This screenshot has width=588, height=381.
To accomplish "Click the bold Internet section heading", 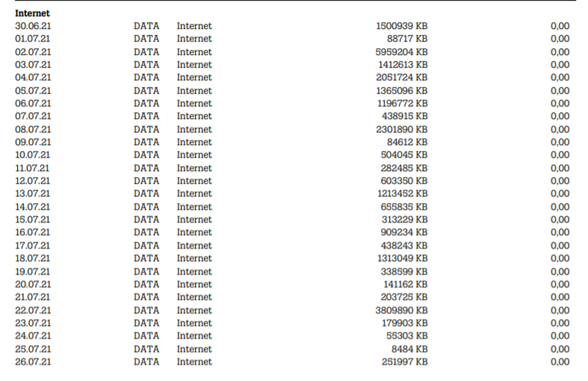I will [x=32, y=14].
